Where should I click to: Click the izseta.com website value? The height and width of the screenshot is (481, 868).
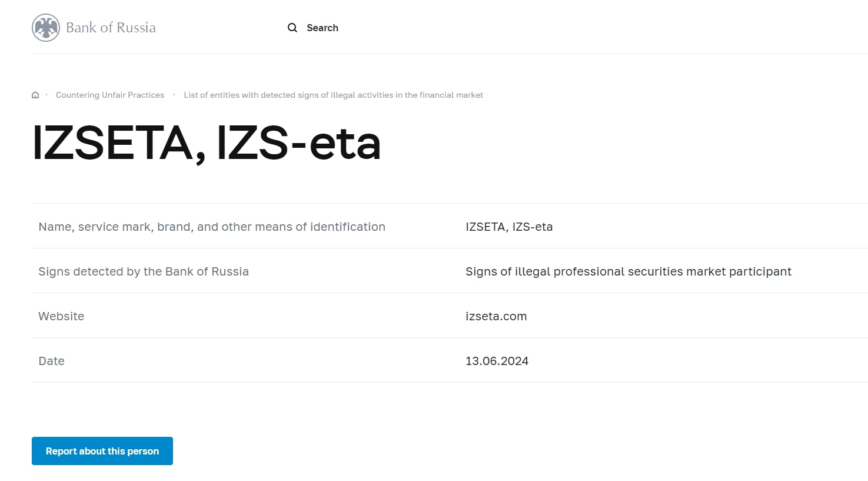496,316
